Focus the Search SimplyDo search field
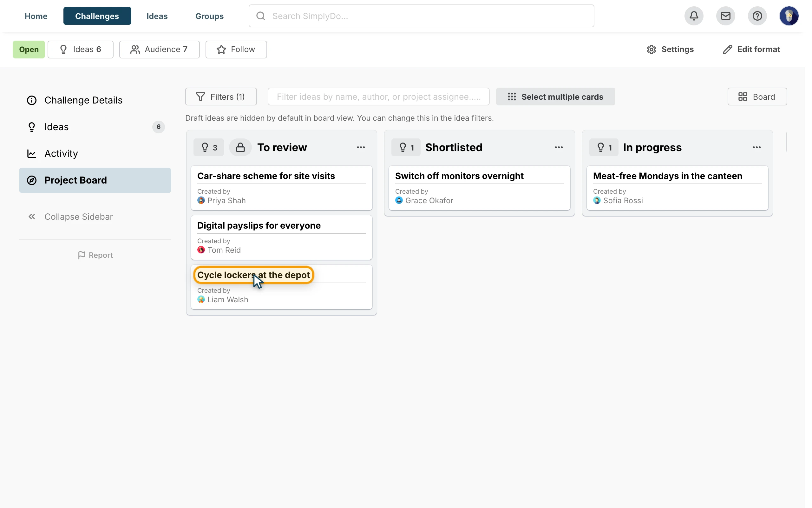Viewport: 812px width, 508px height. point(421,16)
